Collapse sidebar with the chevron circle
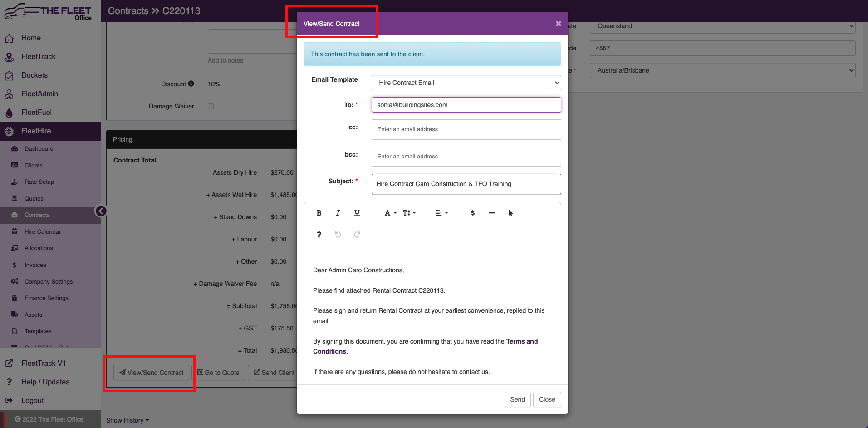The width and height of the screenshot is (868, 428). [101, 211]
